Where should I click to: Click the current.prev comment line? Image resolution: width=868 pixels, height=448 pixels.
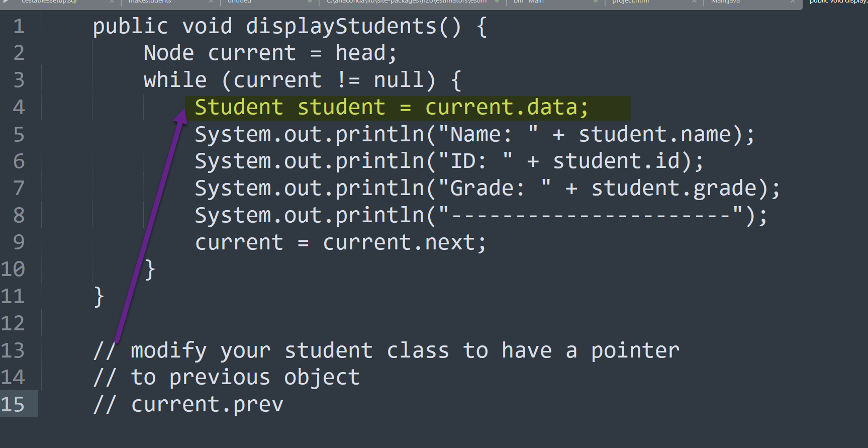click(207, 404)
